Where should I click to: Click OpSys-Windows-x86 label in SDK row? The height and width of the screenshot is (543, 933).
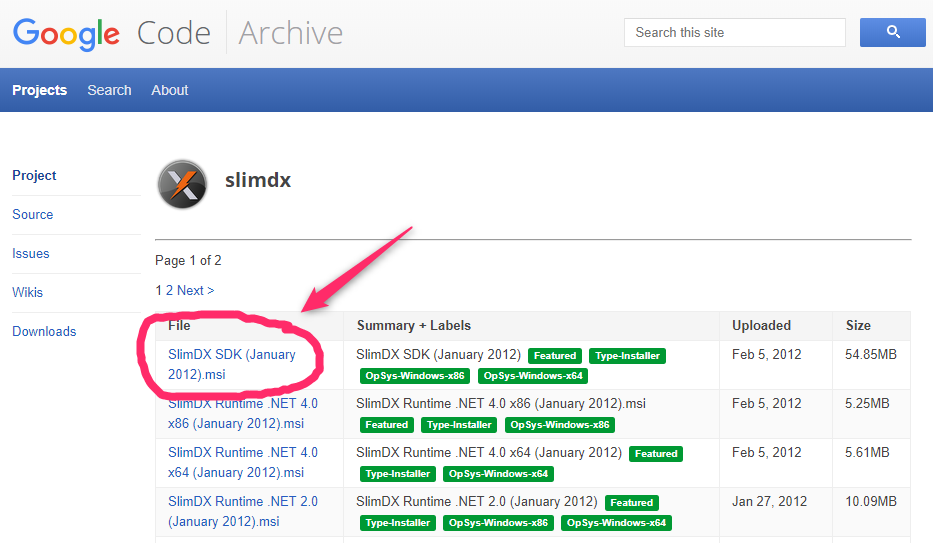point(415,376)
